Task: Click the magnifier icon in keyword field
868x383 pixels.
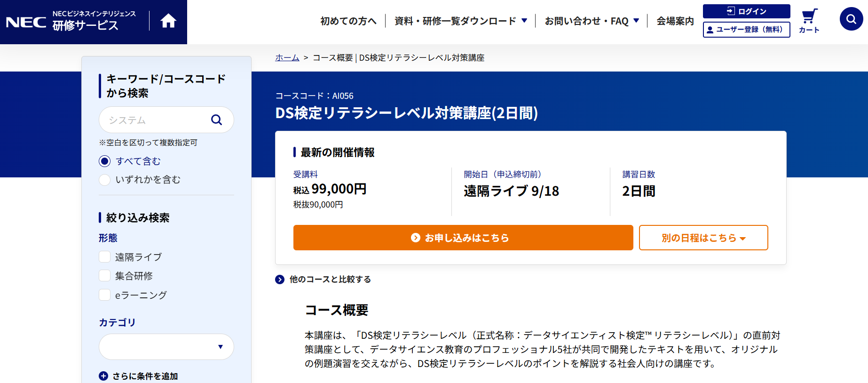Action: [x=216, y=120]
